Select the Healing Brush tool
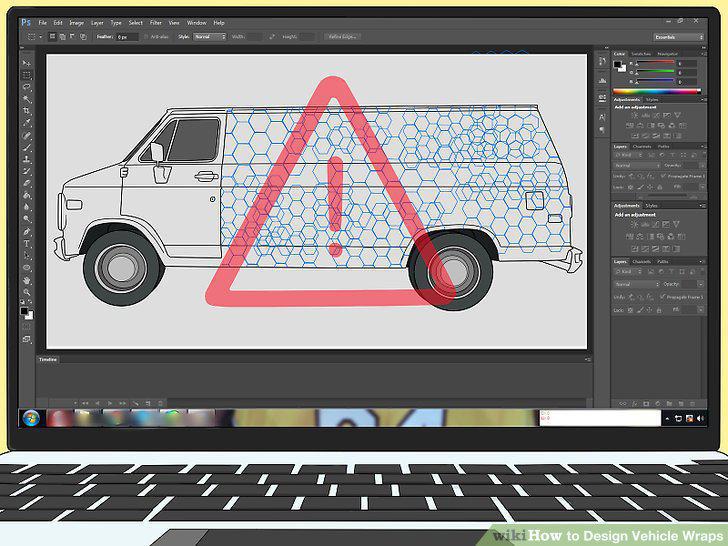 [26, 136]
